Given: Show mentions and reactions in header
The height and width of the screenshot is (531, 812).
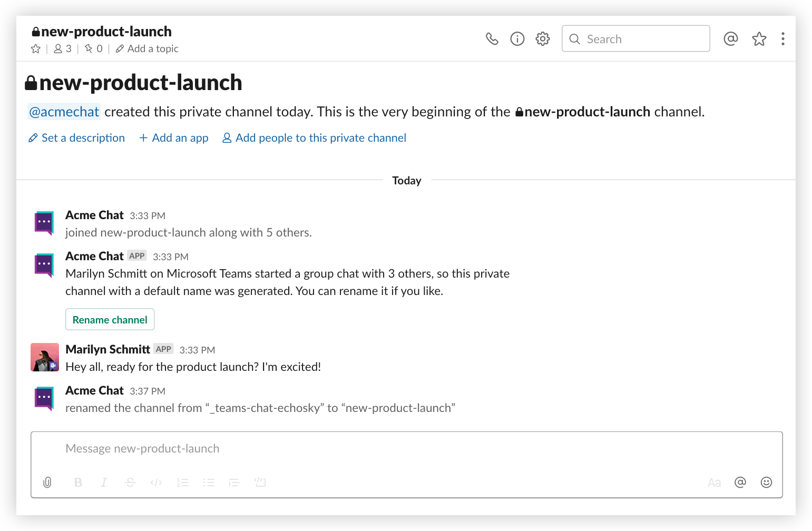Looking at the screenshot, I should pyautogui.click(x=730, y=39).
